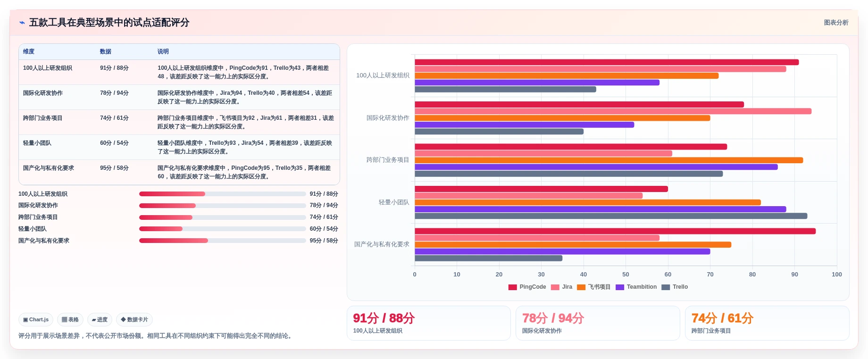Click the 国产化与私有化要求 progress bar
The width and height of the screenshot is (868, 359).
223,241
